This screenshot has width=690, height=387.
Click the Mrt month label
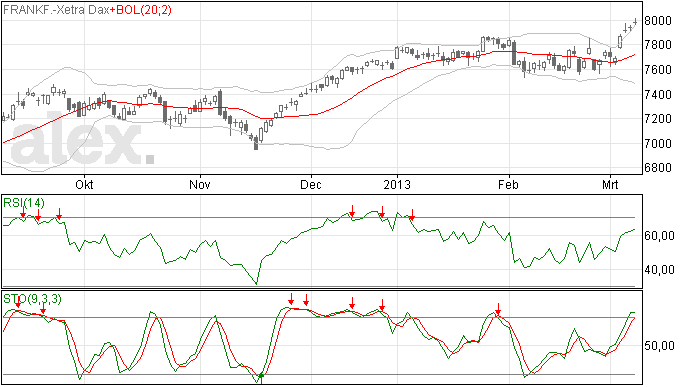pyautogui.click(x=610, y=184)
